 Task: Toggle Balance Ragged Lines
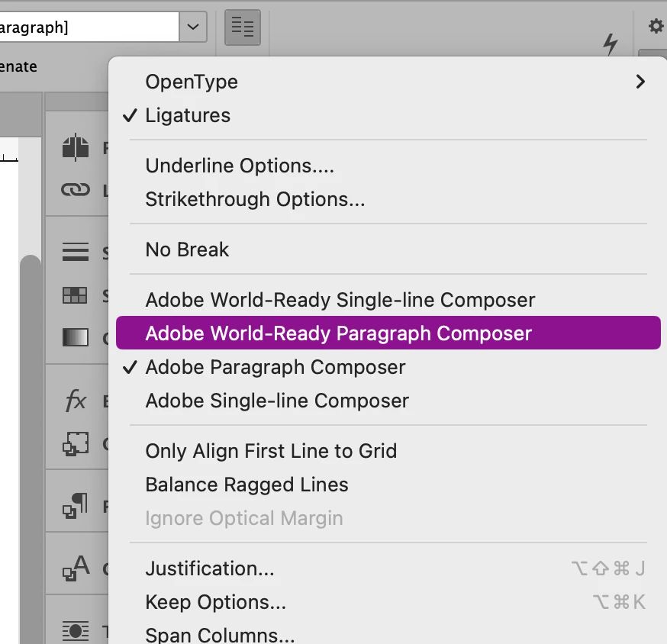388,485
